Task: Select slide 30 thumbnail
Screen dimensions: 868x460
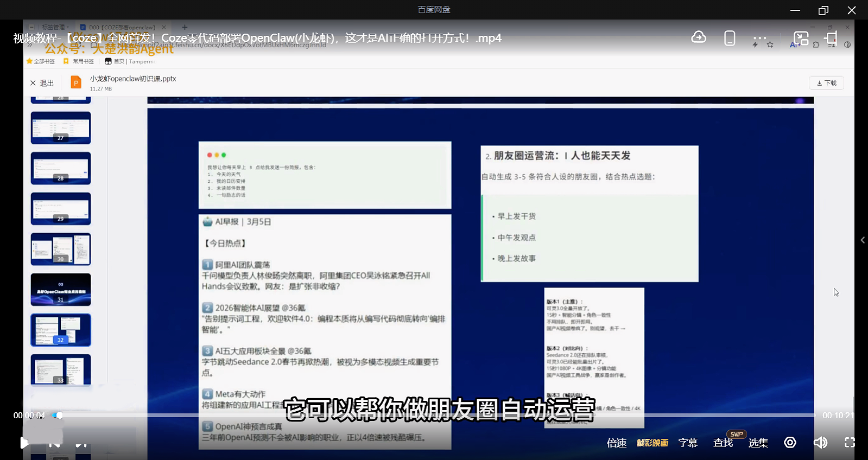Action: pos(61,249)
